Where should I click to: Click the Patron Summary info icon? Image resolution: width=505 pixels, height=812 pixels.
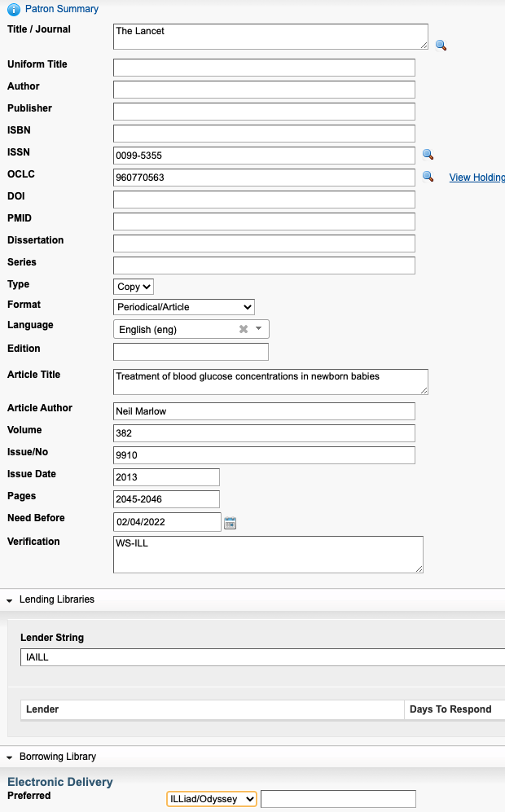pos(14,9)
